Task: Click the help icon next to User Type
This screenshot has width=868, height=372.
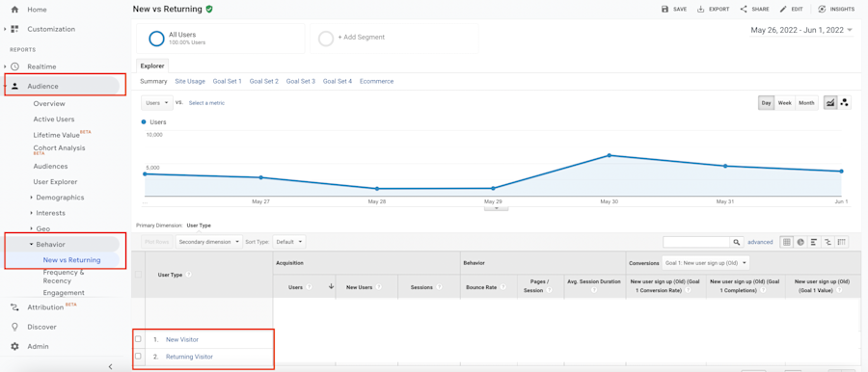Action: click(189, 275)
